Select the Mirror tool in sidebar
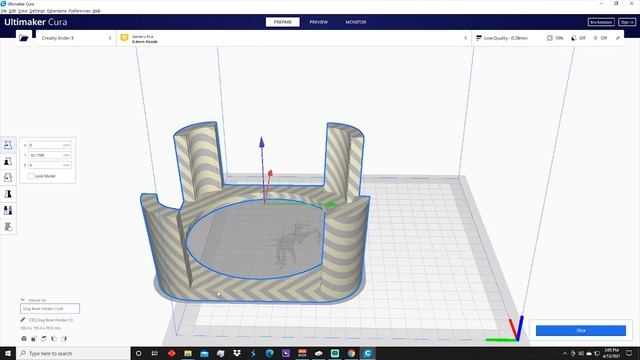This screenshot has width=640, height=360. [8, 194]
